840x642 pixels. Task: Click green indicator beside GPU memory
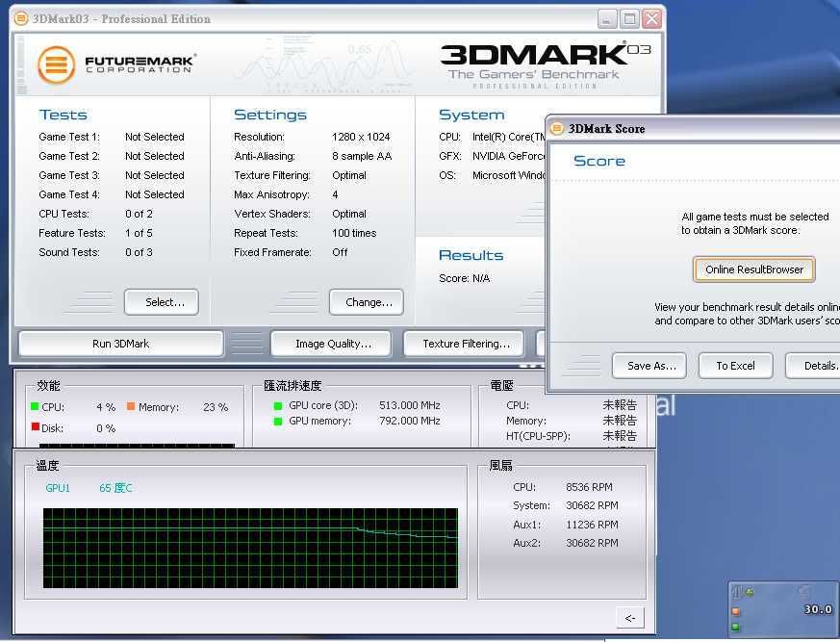tap(277, 422)
